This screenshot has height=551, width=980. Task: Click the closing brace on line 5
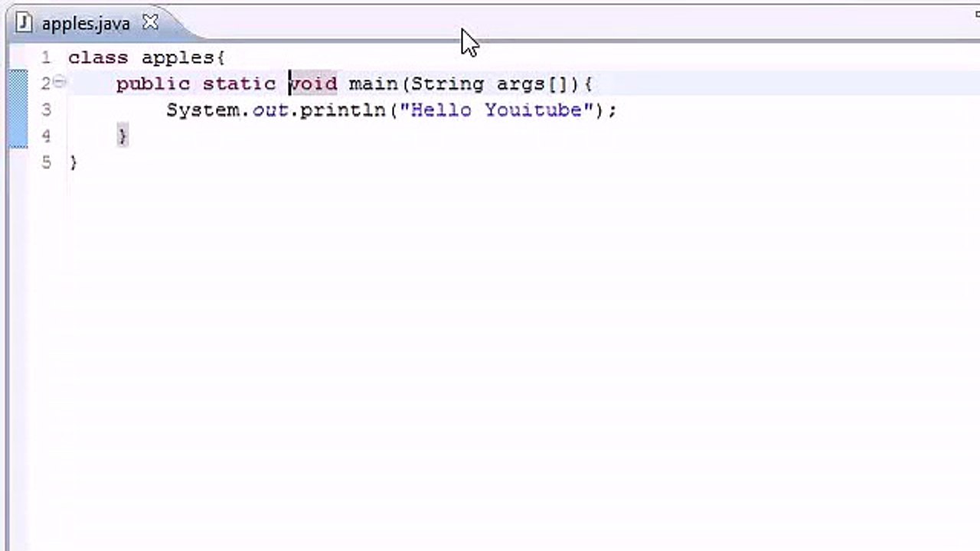pos(73,162)
